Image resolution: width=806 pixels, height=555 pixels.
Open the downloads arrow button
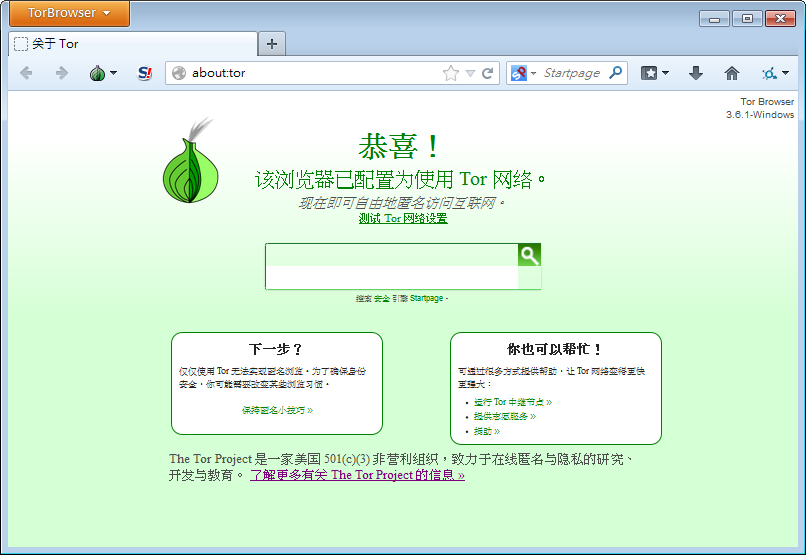(696, 73)
